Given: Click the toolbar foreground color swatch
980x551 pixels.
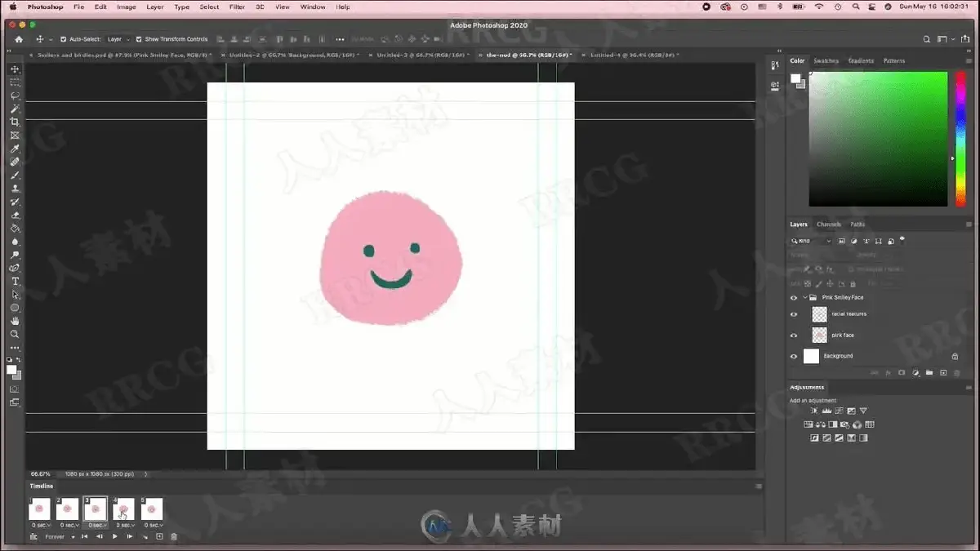Looking at the screenshot, I should point(11,370).
